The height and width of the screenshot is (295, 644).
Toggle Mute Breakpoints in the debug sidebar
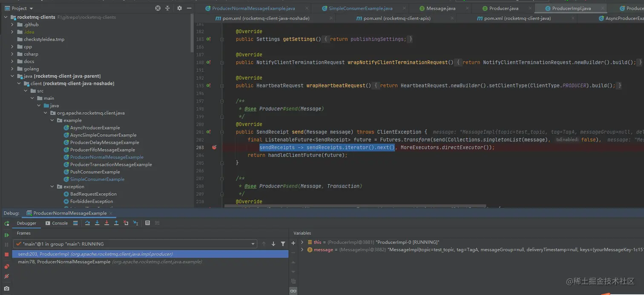(x=6, y=276)
